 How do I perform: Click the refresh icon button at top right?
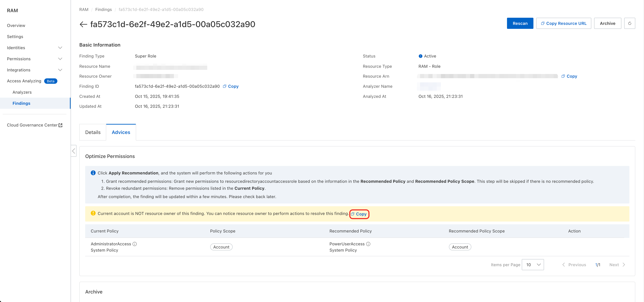click(x=629, y=23)
